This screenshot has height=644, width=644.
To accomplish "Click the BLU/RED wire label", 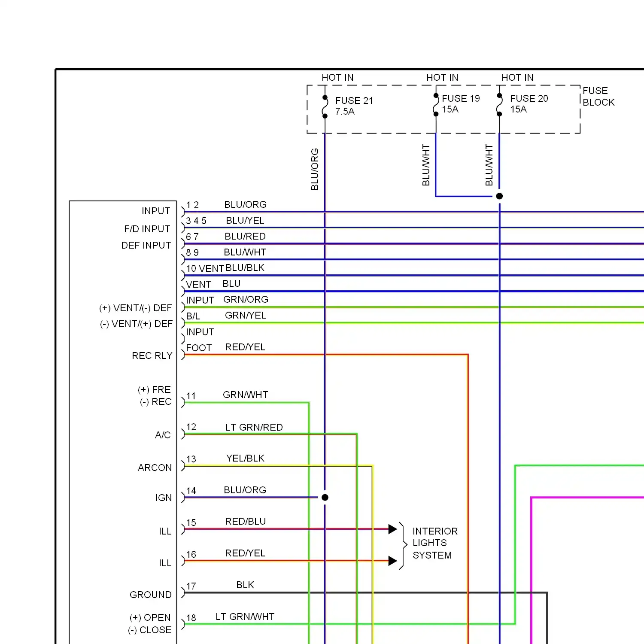I will click(x=245, y=236).
